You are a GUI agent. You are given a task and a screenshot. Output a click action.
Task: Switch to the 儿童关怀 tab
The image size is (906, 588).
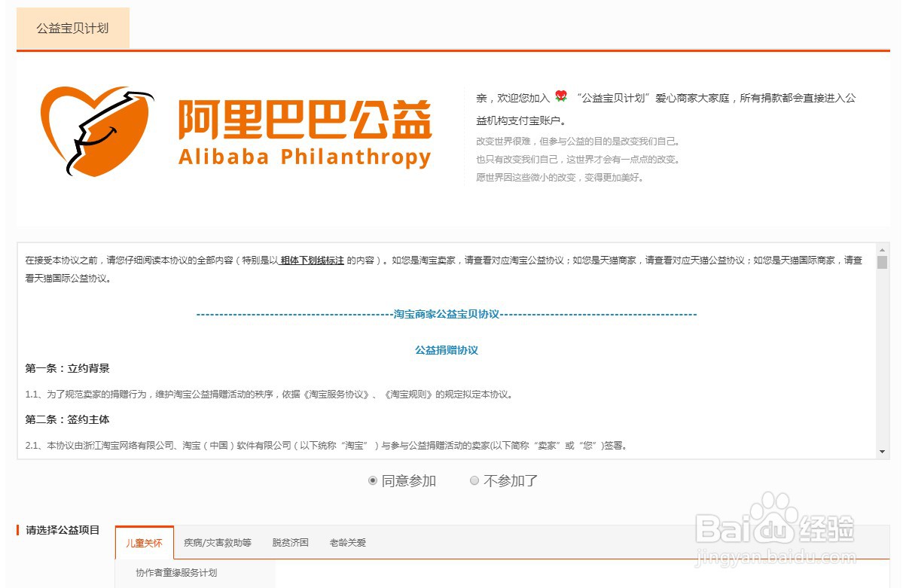click(144, 542)
